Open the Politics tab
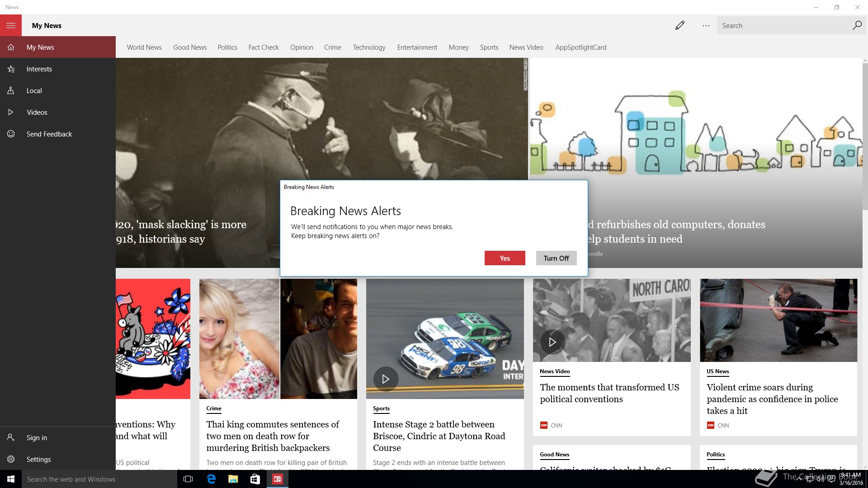Screen dimensions: 868x488 [x=227, y=47]
